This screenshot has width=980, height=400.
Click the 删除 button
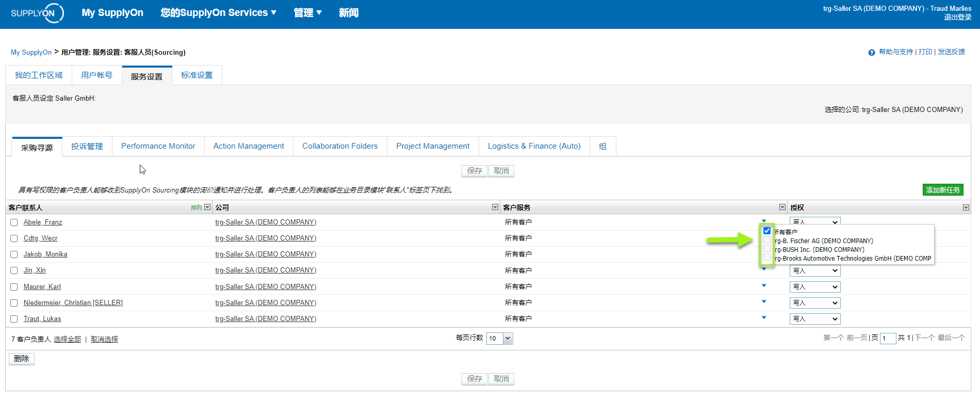21,359
